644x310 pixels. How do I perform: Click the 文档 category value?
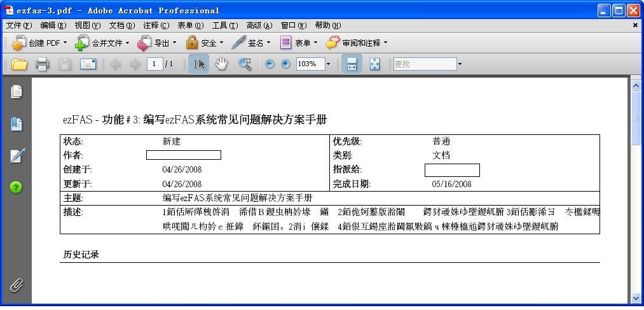coord(441,155)
